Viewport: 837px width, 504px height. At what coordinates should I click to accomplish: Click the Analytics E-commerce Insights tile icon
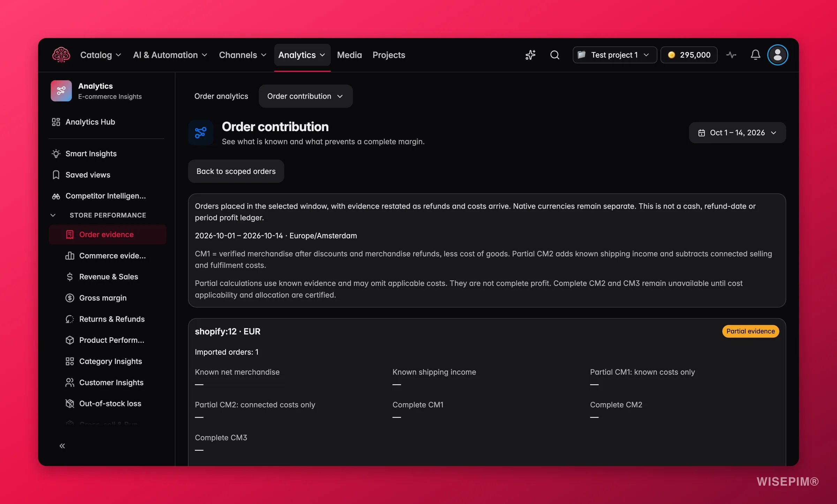[61, 91]
